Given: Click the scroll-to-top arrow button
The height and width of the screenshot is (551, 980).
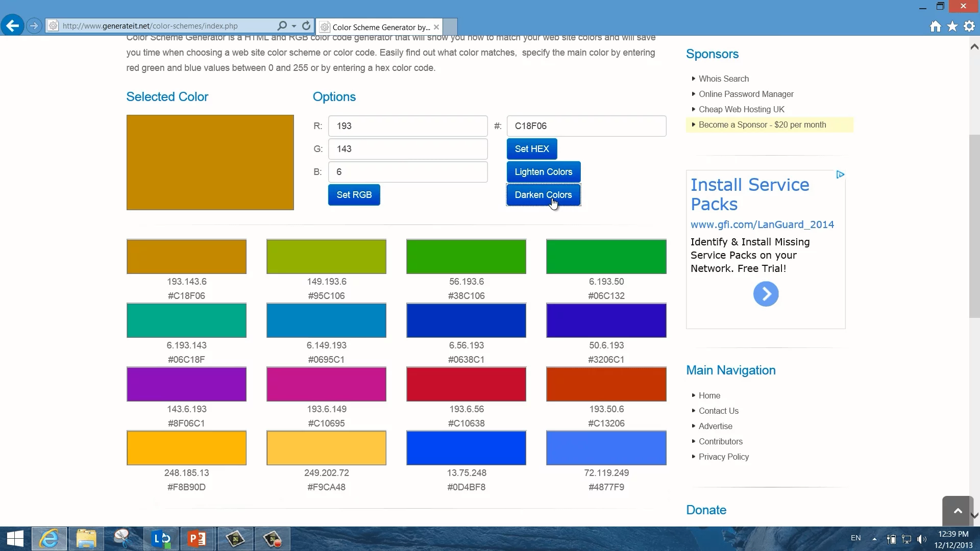Looking at the screenshot, I should point(958,510).
